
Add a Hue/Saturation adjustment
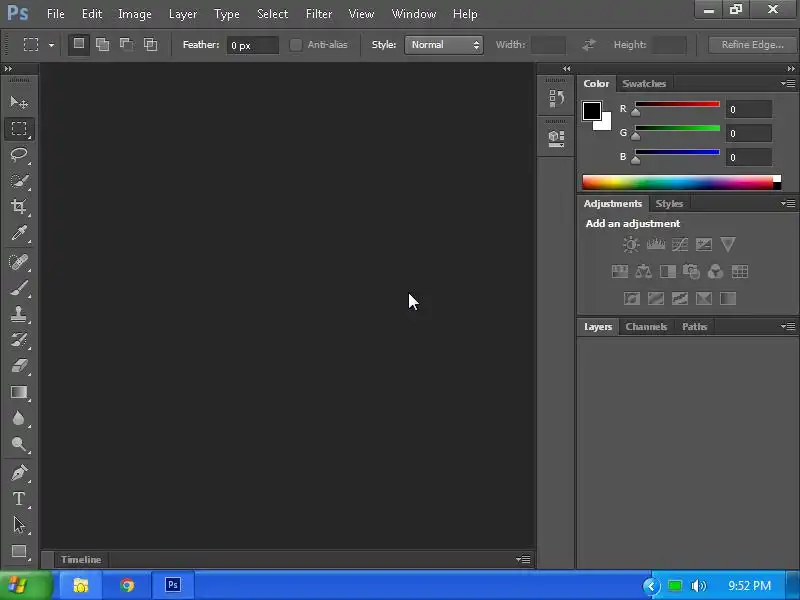[619, 271]
